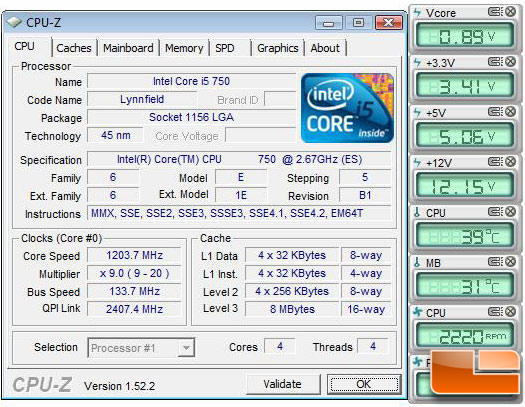The width and height of the screenshot is (525, 407).
Task: Click the 'Lynnfield' code name value
Action: pos(142,99)
